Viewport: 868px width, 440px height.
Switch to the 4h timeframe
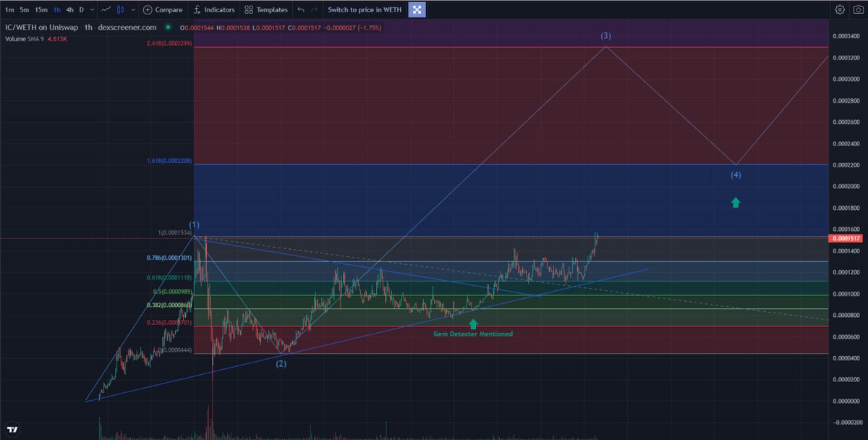[x=69, y=10]
